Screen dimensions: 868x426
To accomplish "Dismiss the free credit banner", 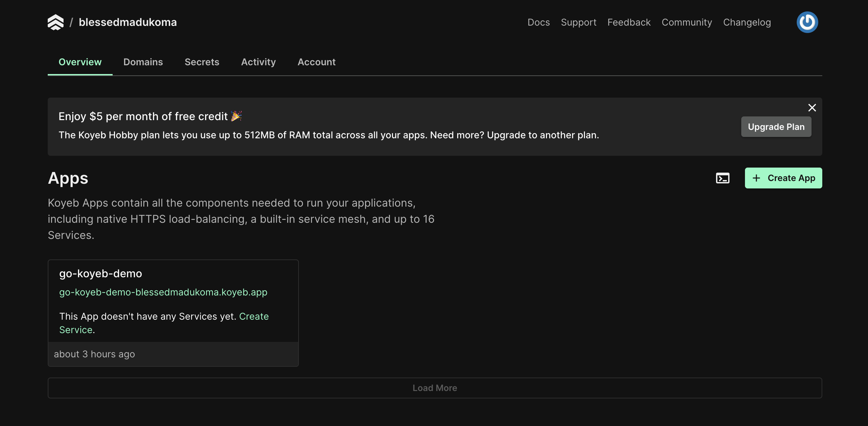I will (812, 108).
